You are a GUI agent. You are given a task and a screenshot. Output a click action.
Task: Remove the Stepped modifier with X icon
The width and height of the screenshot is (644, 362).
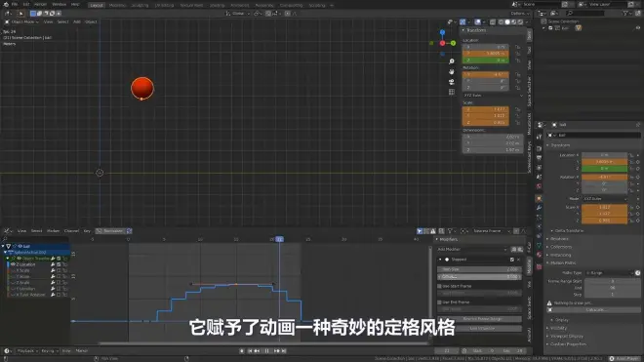tap(518, 260)
